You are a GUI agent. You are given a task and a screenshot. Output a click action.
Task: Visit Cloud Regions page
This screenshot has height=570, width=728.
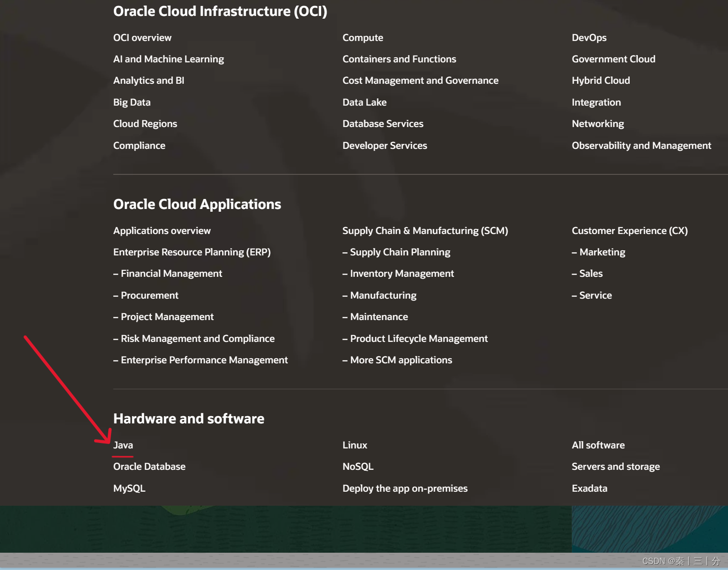[x=145, y=124]
